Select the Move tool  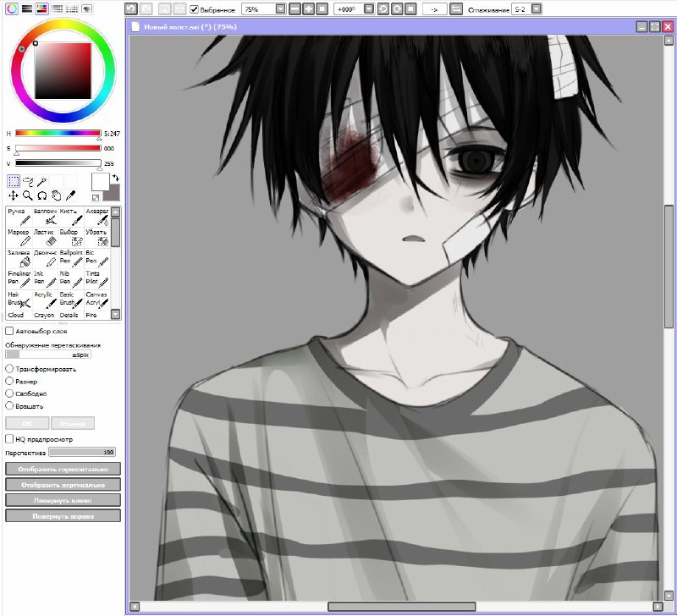pos(14,195)
